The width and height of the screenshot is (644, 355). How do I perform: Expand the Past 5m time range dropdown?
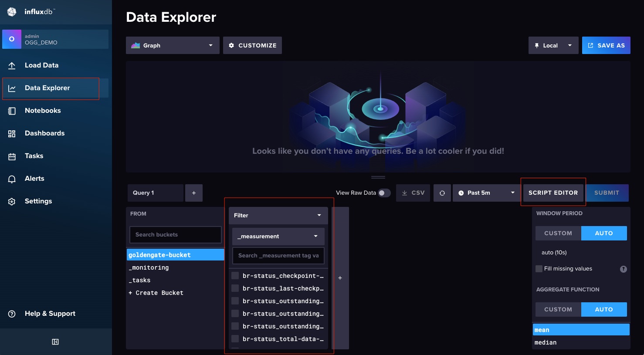tap(486, 193)
